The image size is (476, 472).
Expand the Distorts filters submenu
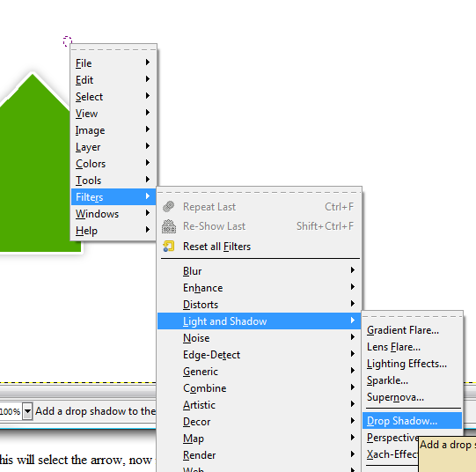[x=260, y=305]
